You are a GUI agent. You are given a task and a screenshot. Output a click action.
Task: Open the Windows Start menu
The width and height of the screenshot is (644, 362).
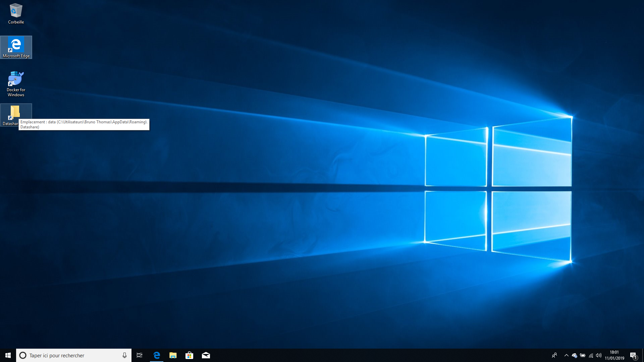tap(8, 355)
